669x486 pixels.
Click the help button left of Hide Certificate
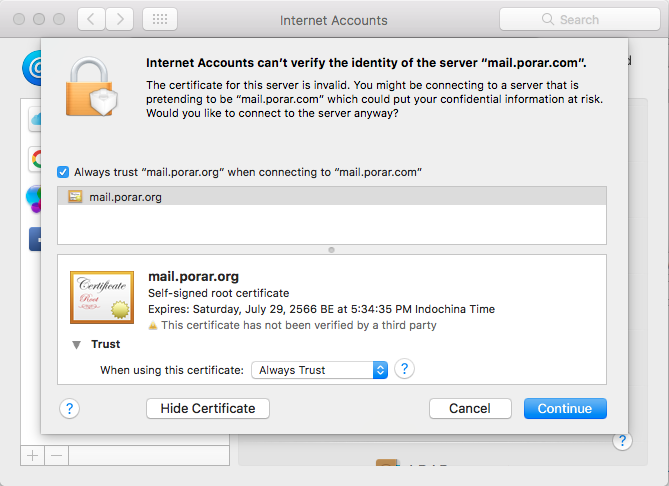[x=70, y=408]
